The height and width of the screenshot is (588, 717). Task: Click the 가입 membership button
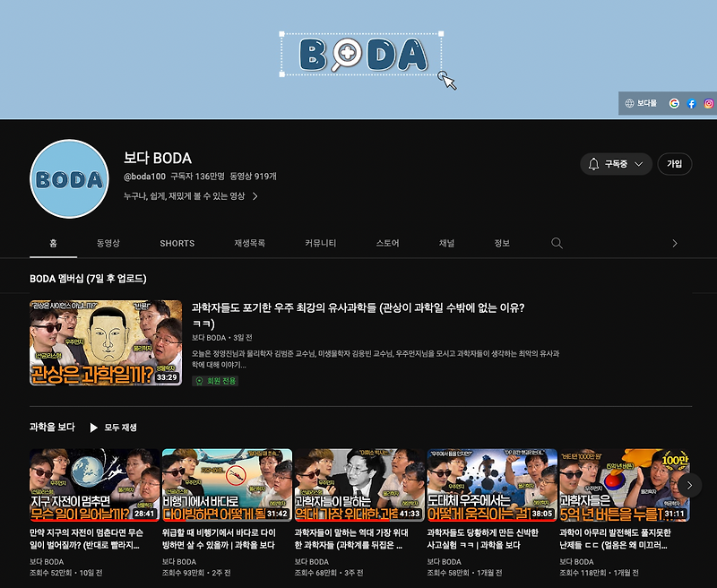(x=675, y=164)
